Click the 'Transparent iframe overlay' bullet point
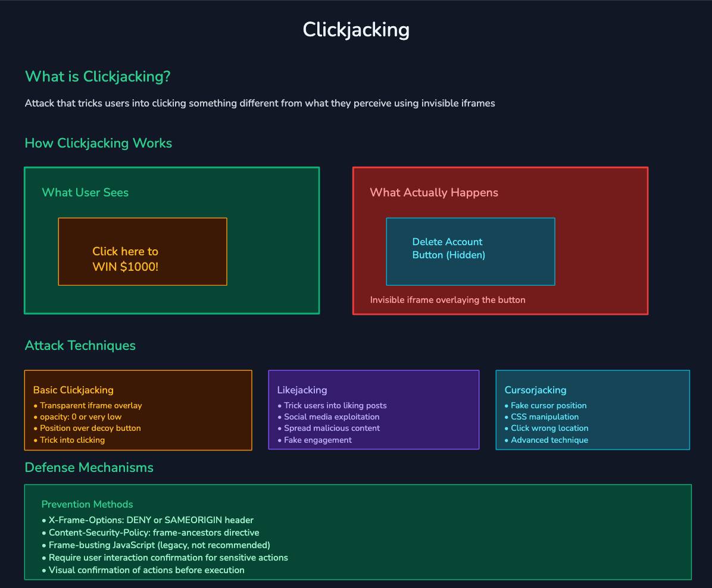Image resolution: width=712 pixels, height=588 pixels. coord(91,405)
